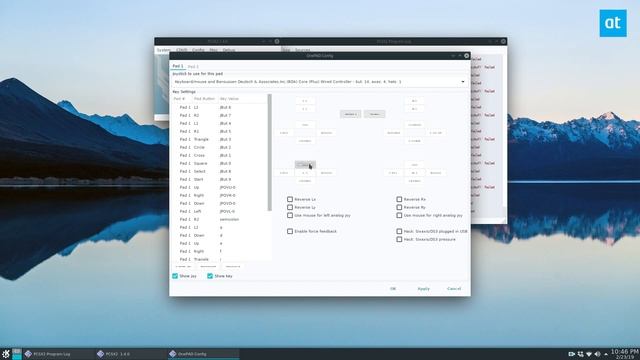Click the R1 mapping button
This screenshot has width=640, height=360.
click(x=414, y=109)
